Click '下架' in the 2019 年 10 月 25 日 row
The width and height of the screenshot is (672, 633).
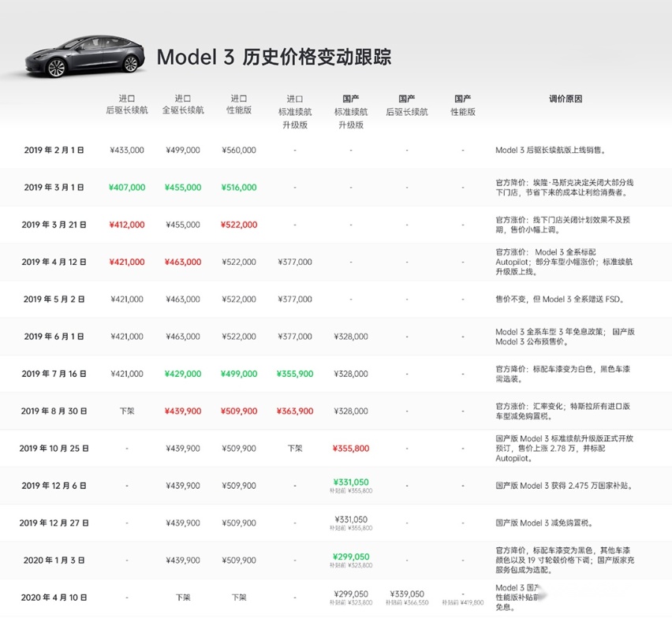295,449
